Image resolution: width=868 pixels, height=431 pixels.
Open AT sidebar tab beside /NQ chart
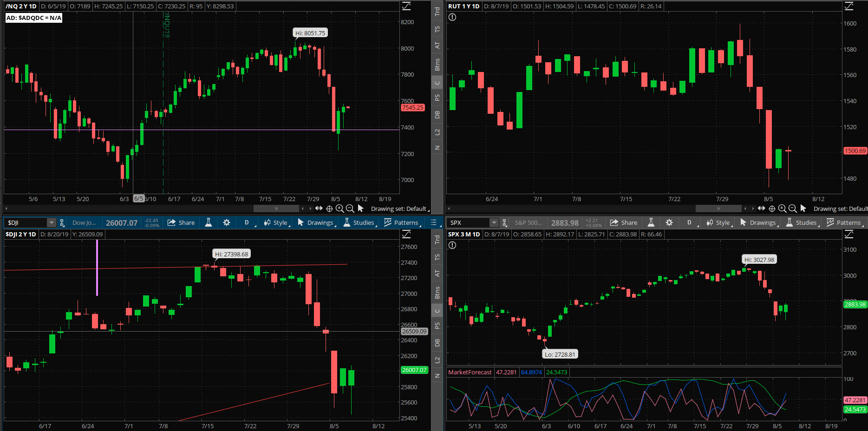click(x=437, y=45)
